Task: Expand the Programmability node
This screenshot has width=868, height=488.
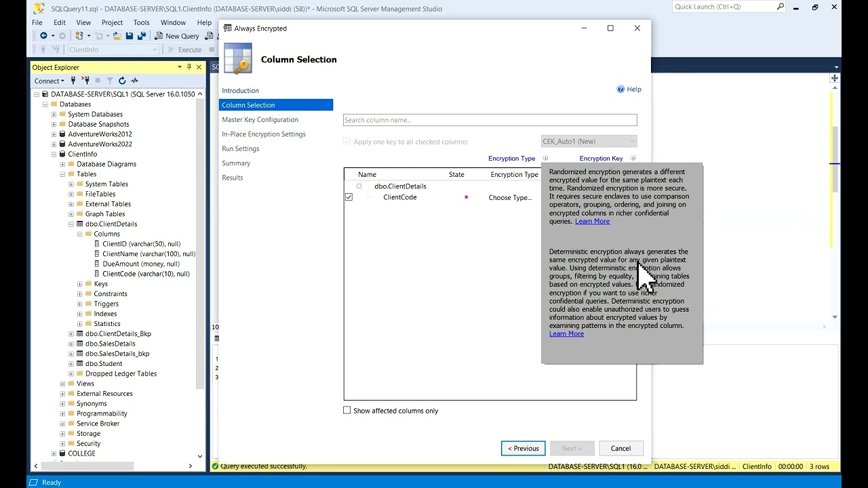Action: coord(62,413)
